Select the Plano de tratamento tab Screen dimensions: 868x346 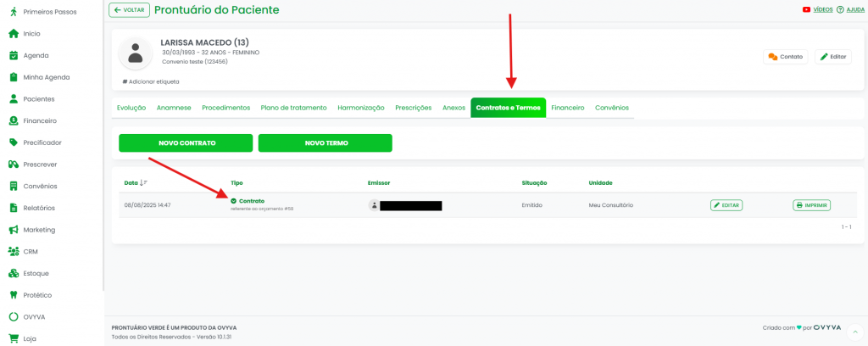[293, 108]
